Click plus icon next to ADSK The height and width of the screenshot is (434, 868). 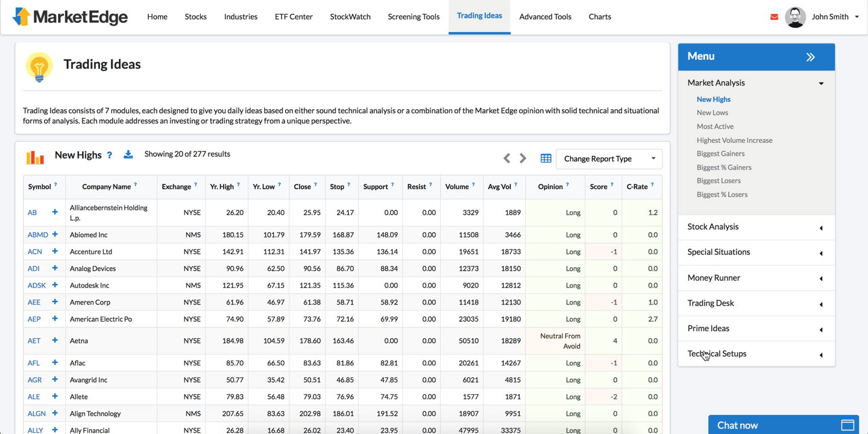coord(55,285)
